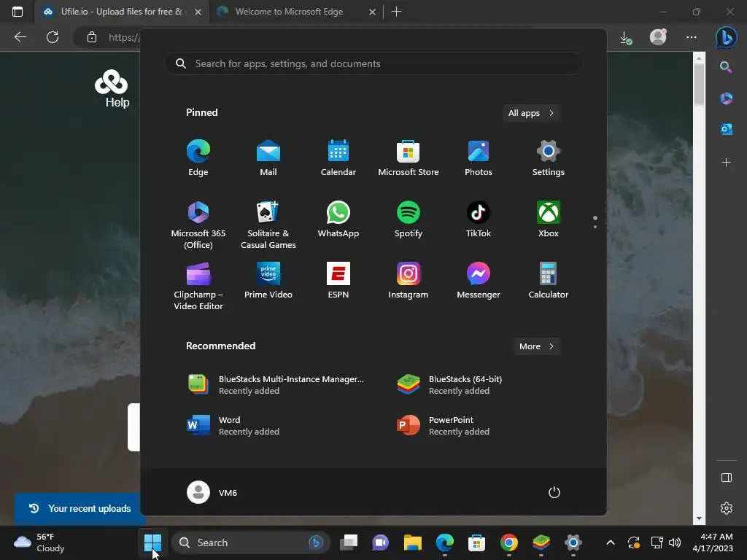Open Edge sidebar settings gear
This screenshot has width=747, height=560.
click(x=726, y=508)
